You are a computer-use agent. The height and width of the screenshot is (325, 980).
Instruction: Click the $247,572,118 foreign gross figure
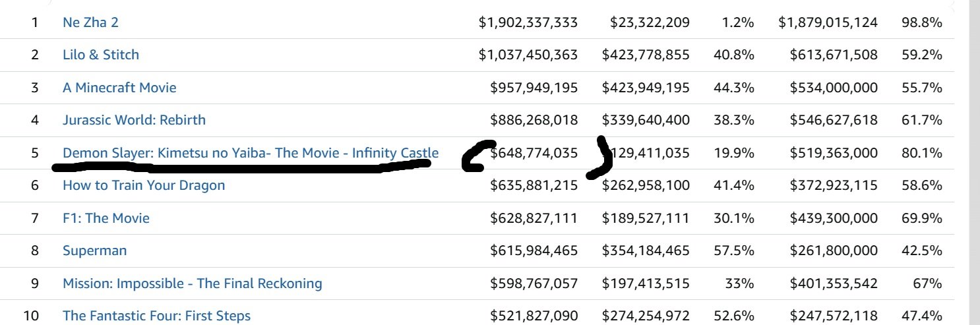(834, 316)
